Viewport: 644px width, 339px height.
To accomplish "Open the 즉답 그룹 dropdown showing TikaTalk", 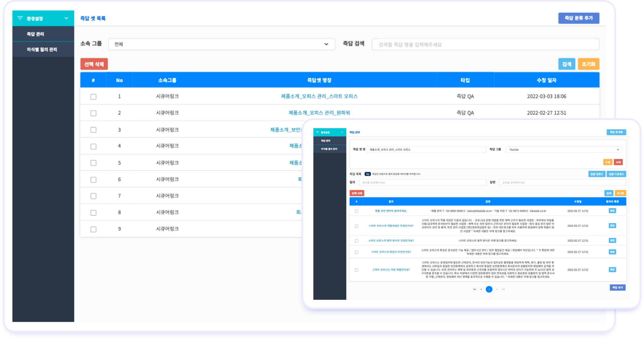I will (x=564, y=150).
